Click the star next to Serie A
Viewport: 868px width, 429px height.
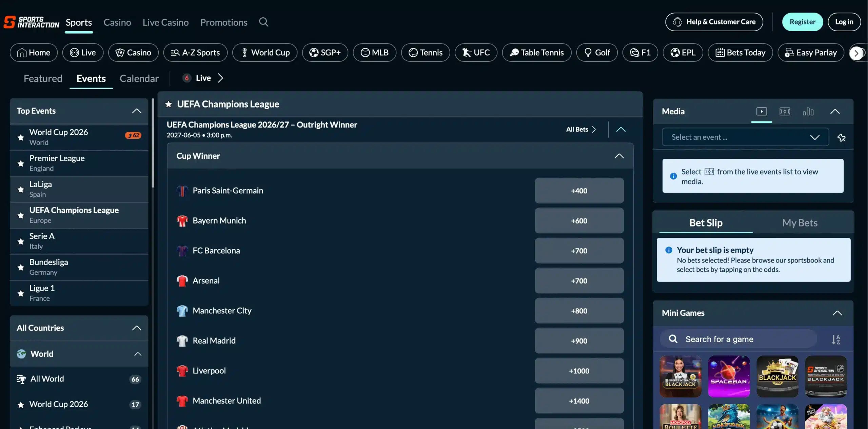(x=21, y=241)
